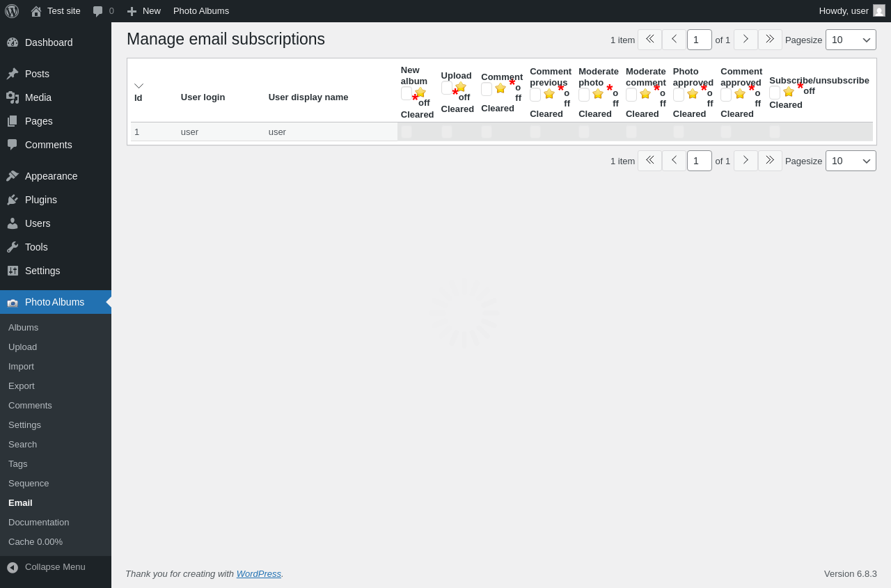Screen dimensions: 891x588
Task: Open Export submenu item
Action: pyautogui.click(x=22, y=386)
